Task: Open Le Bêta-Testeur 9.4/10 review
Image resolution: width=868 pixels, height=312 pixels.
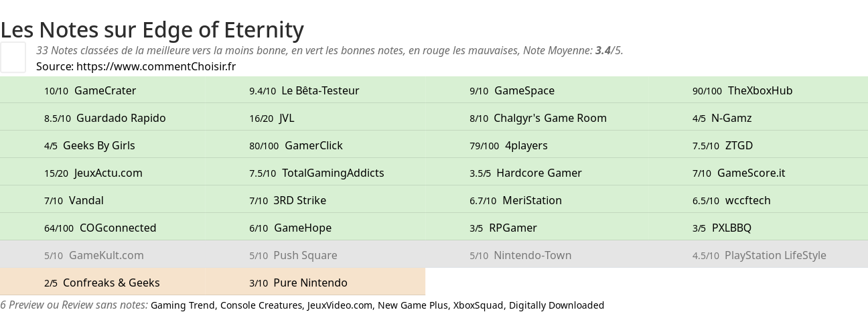Action: 304,90
